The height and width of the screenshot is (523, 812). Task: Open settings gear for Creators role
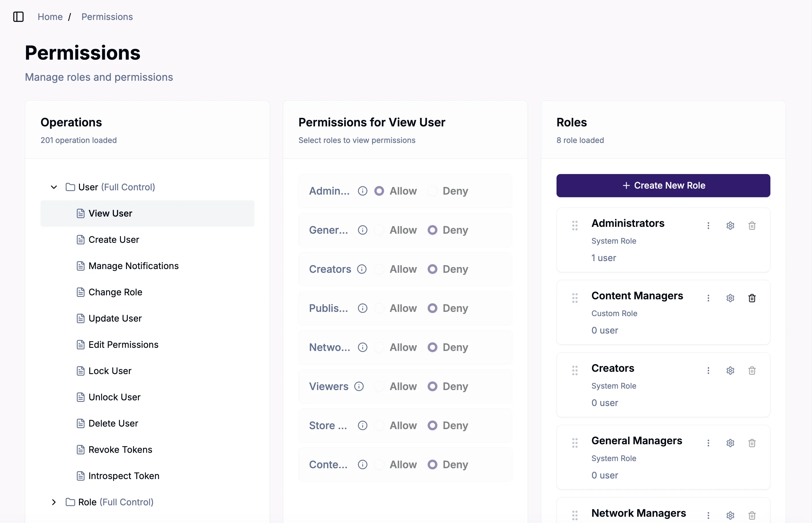pyautogui.click(x=730, y=371)
